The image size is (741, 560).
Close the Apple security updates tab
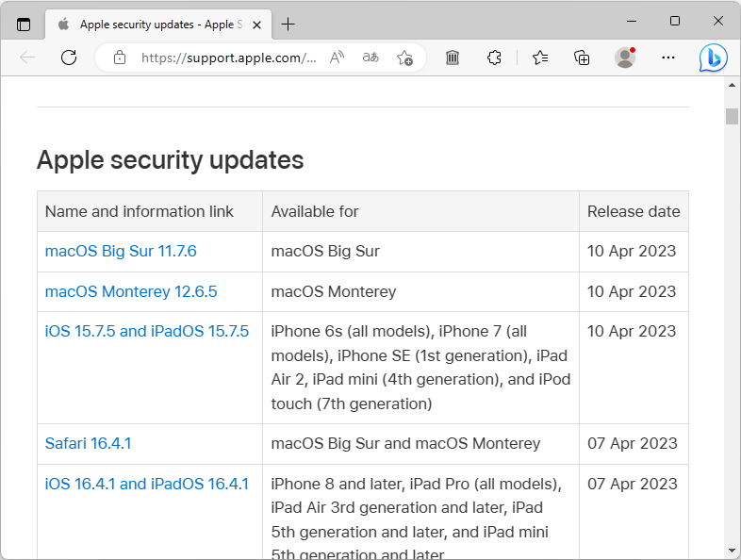click(x=257, y=25)
